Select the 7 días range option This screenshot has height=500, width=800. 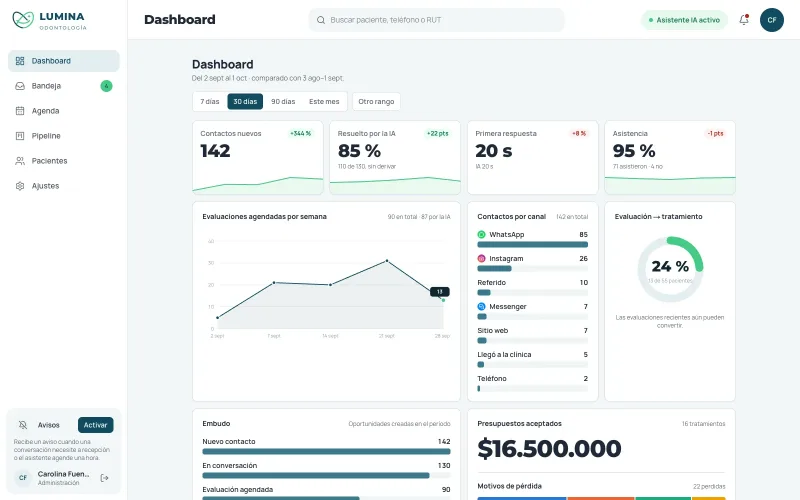(x=210, y=102)
